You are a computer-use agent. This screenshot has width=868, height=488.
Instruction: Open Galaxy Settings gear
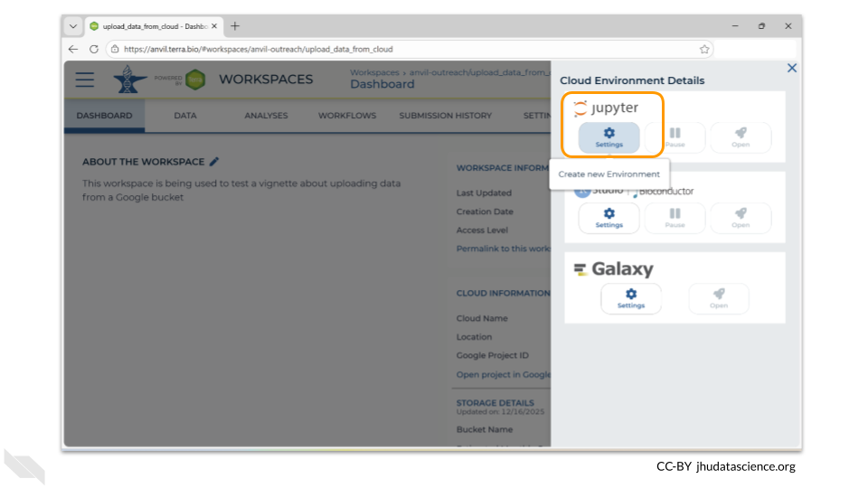click(631, 298)
